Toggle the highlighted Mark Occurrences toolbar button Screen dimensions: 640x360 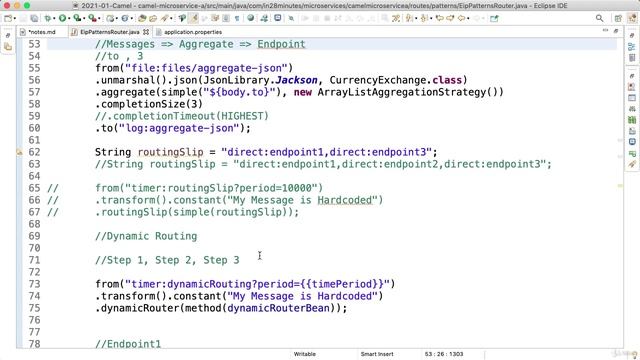[193, 18]
